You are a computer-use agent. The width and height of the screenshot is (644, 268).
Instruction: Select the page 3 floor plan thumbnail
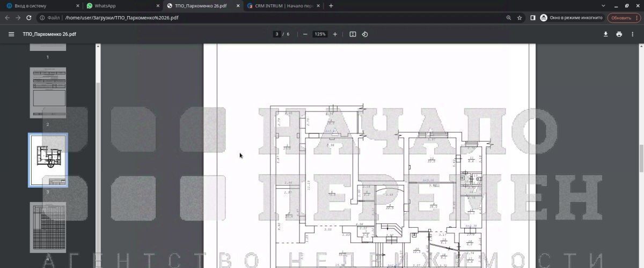(x=48, y=160)
